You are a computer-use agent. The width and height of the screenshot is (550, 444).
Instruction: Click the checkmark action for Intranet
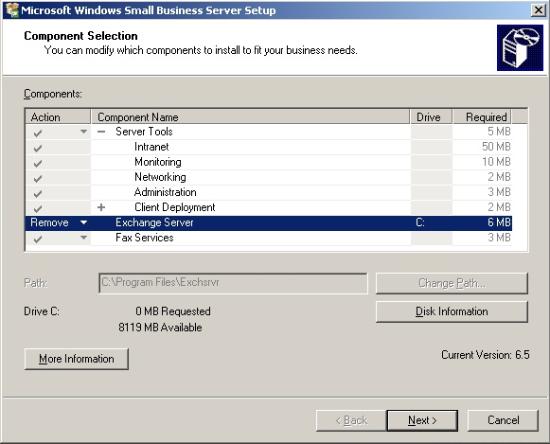[38, 148]
